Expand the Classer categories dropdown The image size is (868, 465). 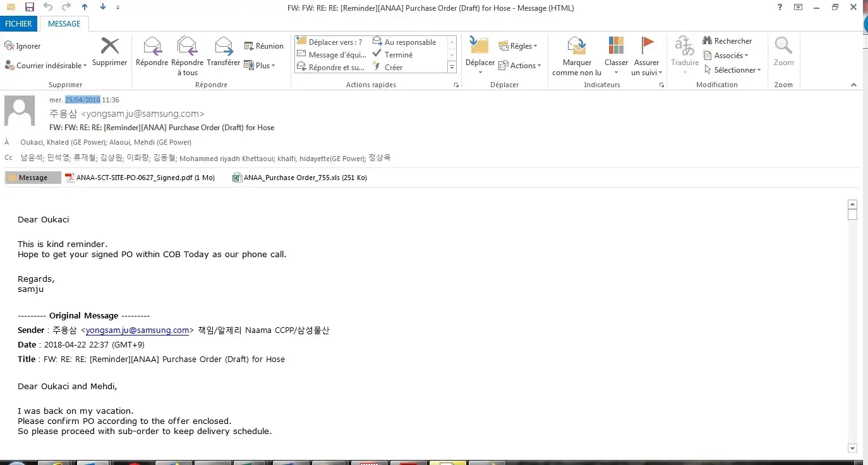616,72
